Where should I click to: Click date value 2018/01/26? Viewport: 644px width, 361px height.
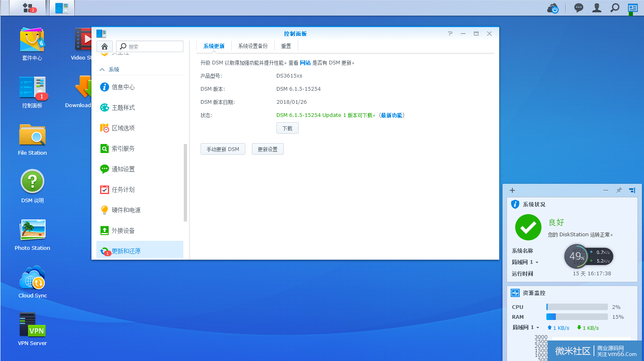coord(292,102)
